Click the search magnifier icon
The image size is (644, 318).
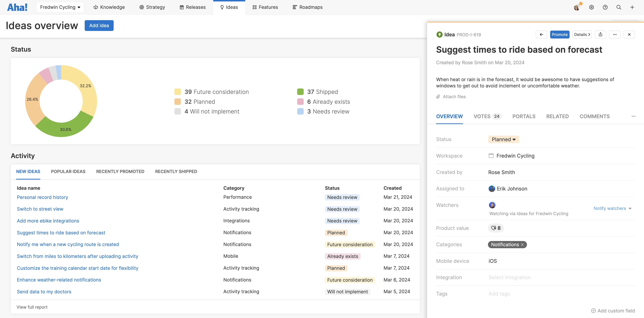(618, 7)
